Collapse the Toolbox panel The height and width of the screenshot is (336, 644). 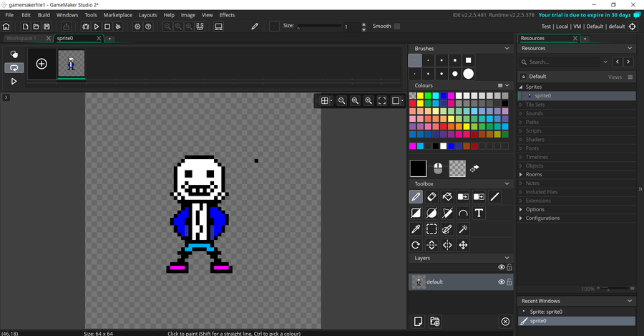coord(507,184)
